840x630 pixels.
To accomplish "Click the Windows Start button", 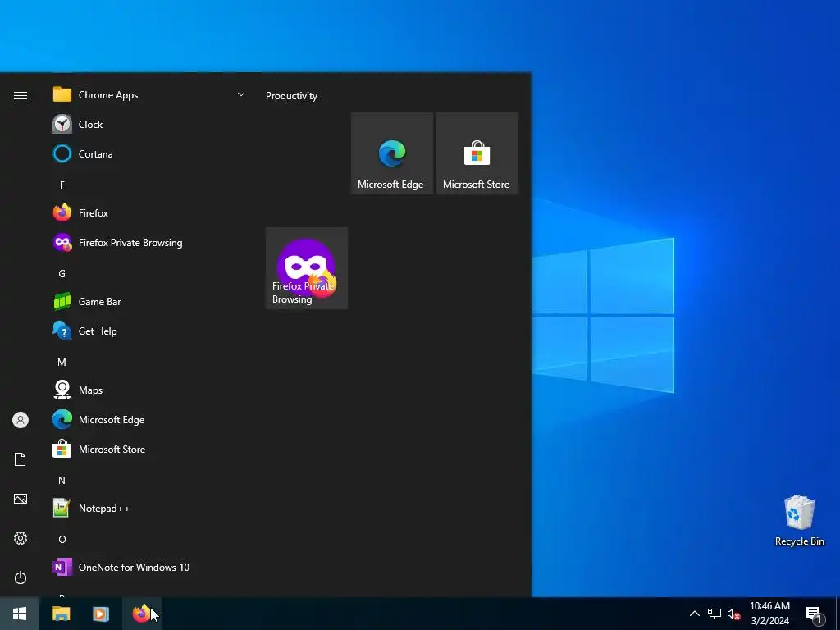I will (20, 614).
